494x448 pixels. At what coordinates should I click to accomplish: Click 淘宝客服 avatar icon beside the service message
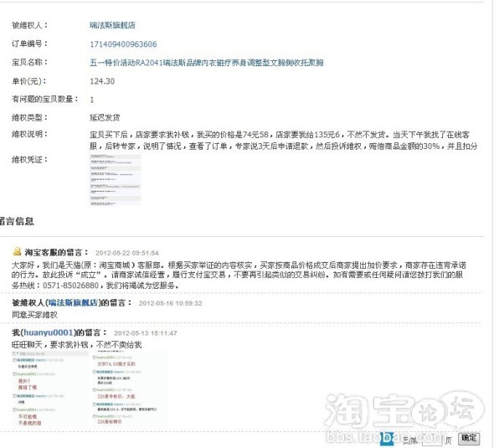17,251
